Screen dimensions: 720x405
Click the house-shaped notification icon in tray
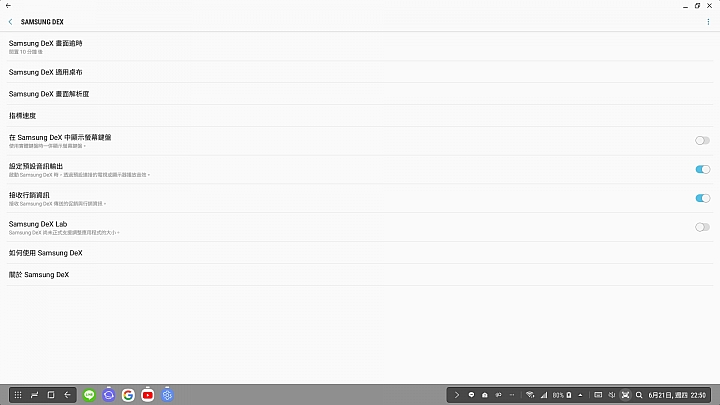coord(484,395)
